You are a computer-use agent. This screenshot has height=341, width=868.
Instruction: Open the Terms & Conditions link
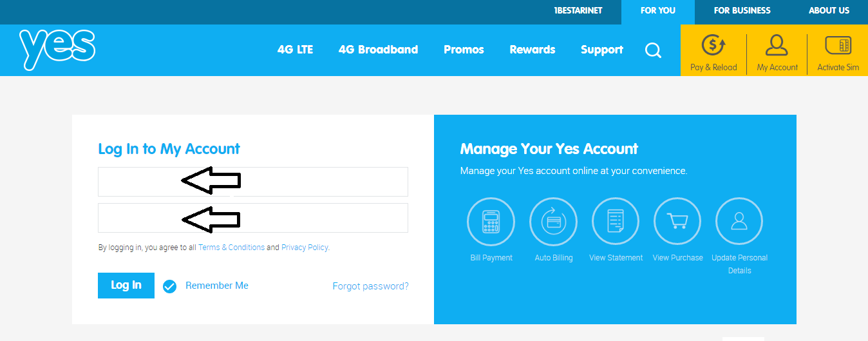click(232, 248)
